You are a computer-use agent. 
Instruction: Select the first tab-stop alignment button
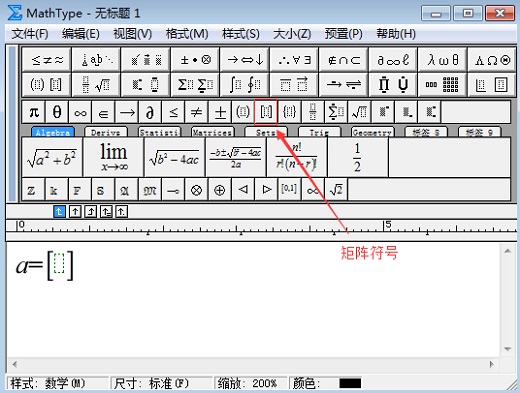59,211
